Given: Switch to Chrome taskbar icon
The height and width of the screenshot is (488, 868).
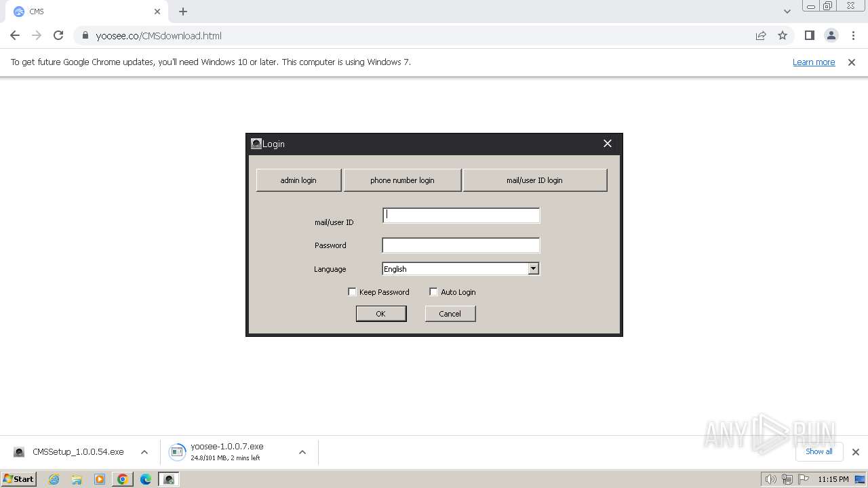Looking at the screenshot, I should click(x=123, y=479).
